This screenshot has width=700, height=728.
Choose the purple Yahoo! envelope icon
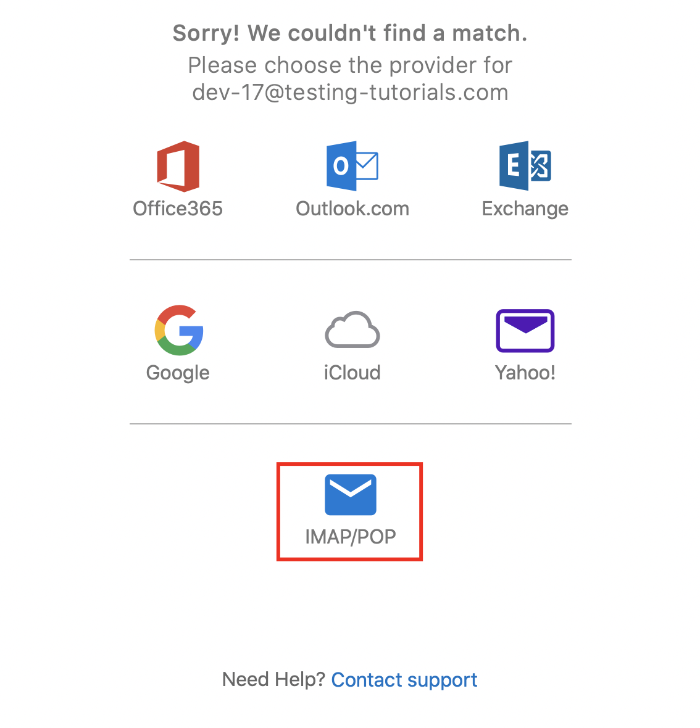click(x=525, y=330)
